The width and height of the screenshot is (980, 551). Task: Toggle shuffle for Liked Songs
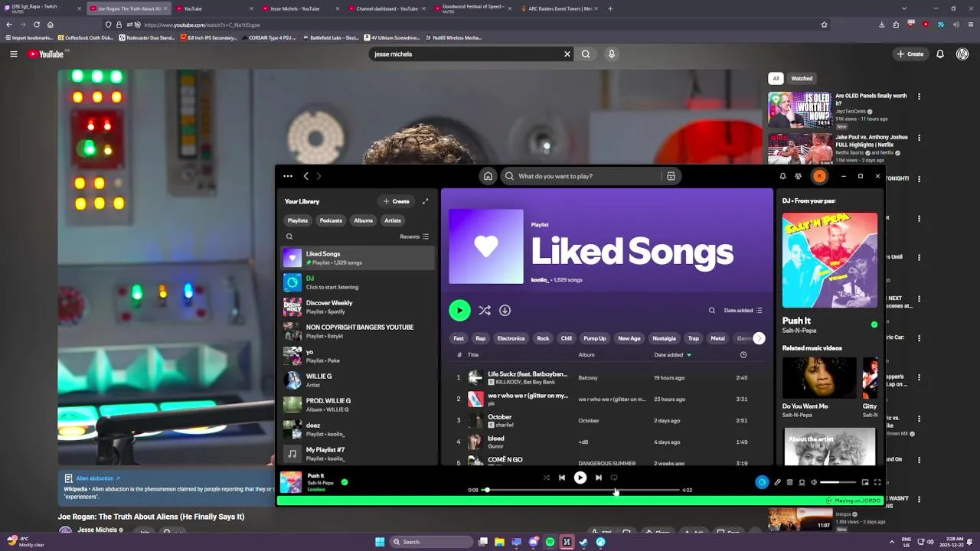[x=484, y=310]
